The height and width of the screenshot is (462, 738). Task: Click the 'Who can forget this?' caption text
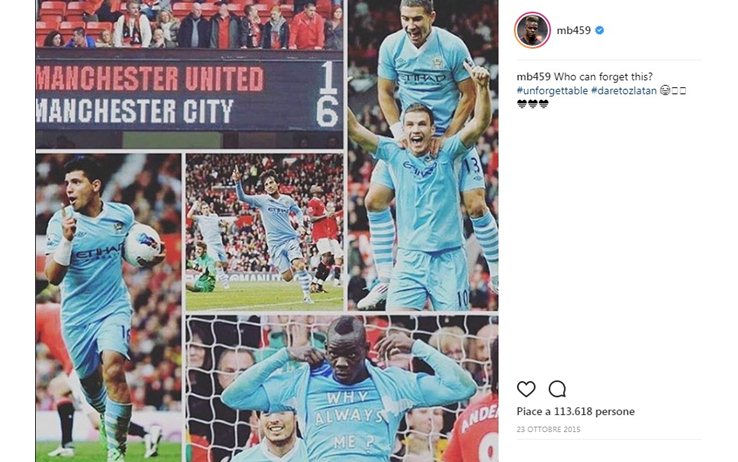pos(603,77)
